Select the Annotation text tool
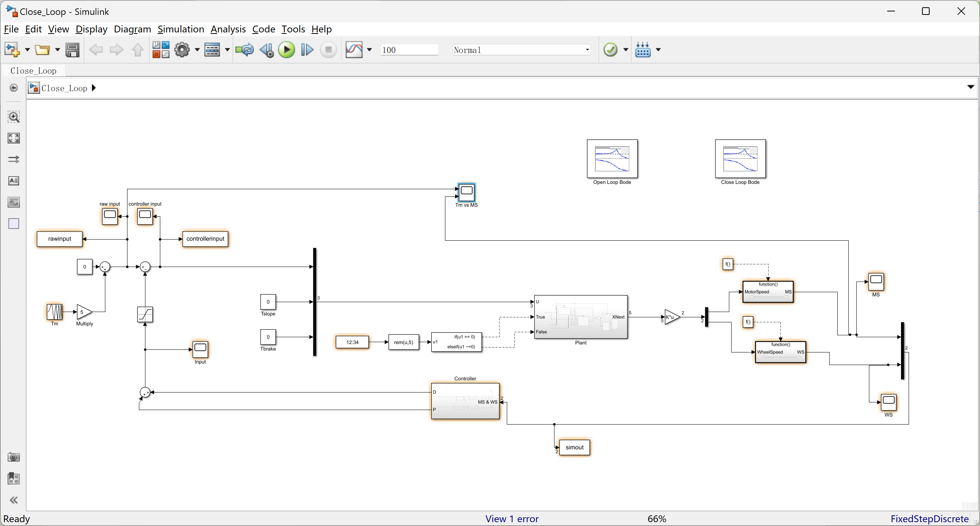 tap(14, 181)
